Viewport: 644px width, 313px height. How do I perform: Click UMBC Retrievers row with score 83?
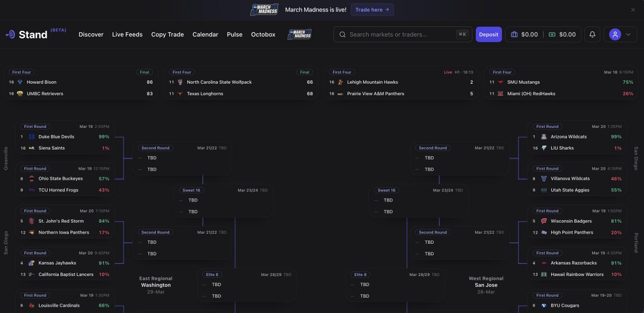(80, 93)
